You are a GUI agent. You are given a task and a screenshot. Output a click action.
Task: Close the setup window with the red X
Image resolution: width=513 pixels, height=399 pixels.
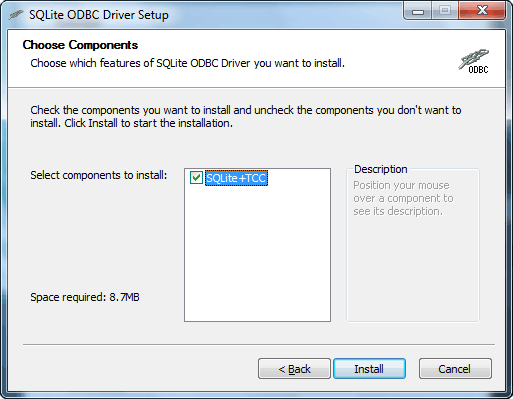(x=482, y=11)
